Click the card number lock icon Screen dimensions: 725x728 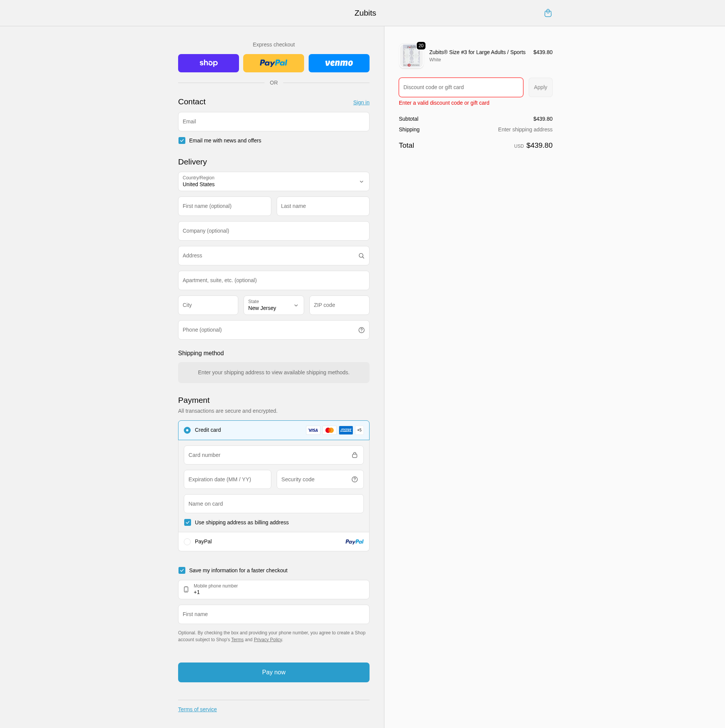coord(354,455)
